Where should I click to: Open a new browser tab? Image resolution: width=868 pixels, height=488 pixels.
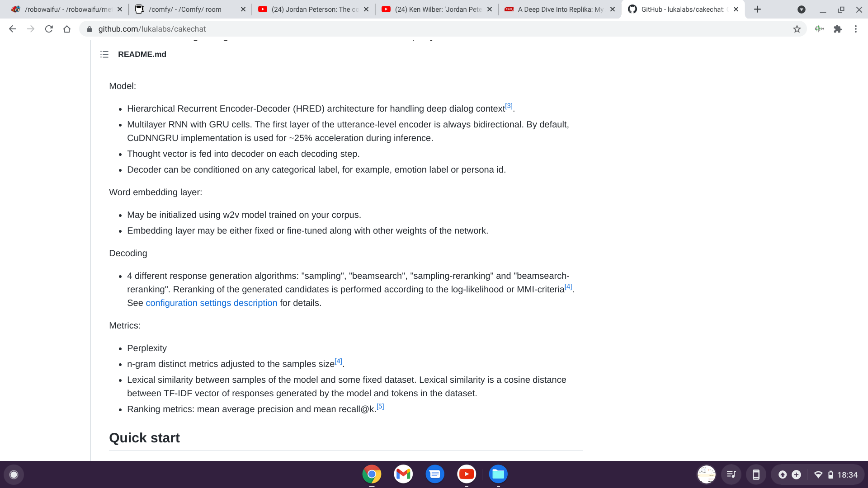[x=757, y=9]
